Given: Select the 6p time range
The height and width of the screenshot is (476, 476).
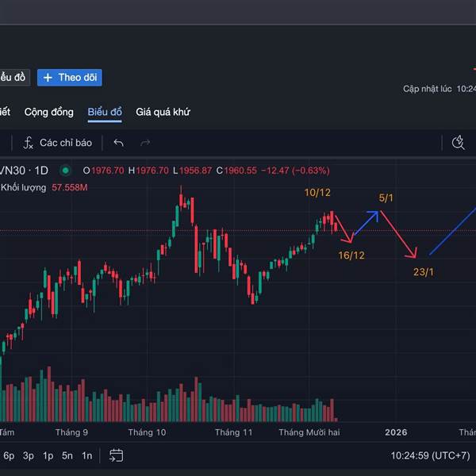Looking at the screenshot, I should 9,455.
